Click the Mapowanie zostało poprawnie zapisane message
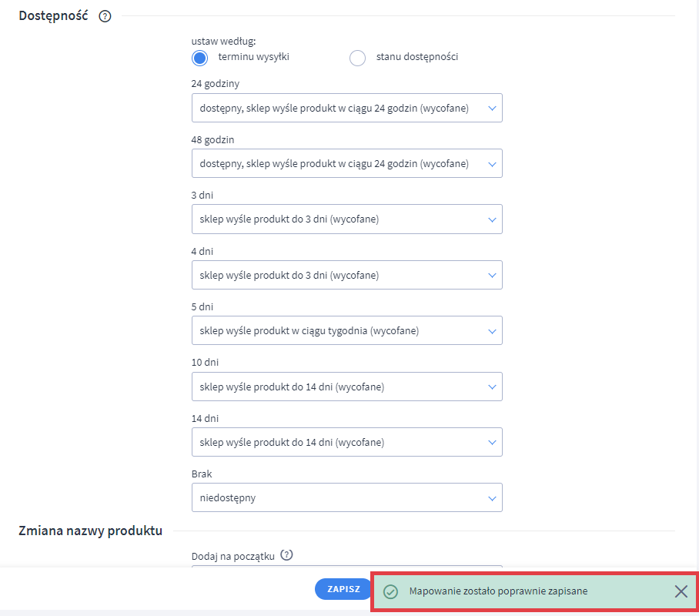 pos(498,591)
